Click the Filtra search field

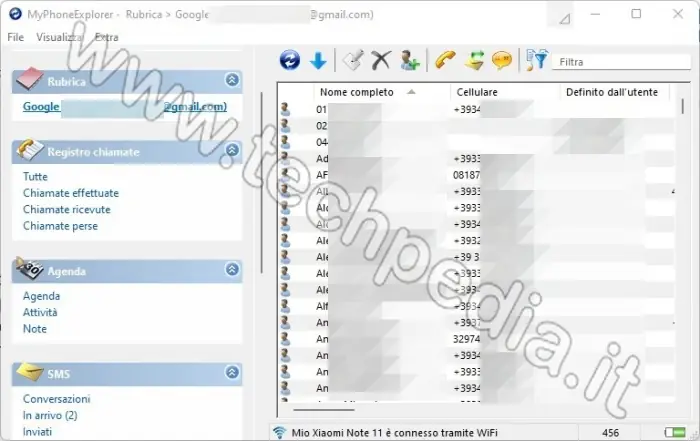pos(621,62)
